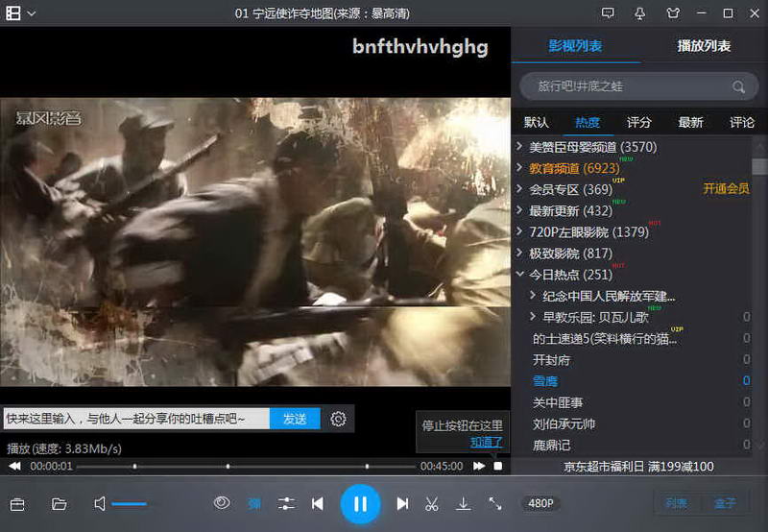Open the toolbox briefcase icon
Image resolution: width=768 pixels, height=532 pixels.
pyautogui.click(x=17, y=503)
